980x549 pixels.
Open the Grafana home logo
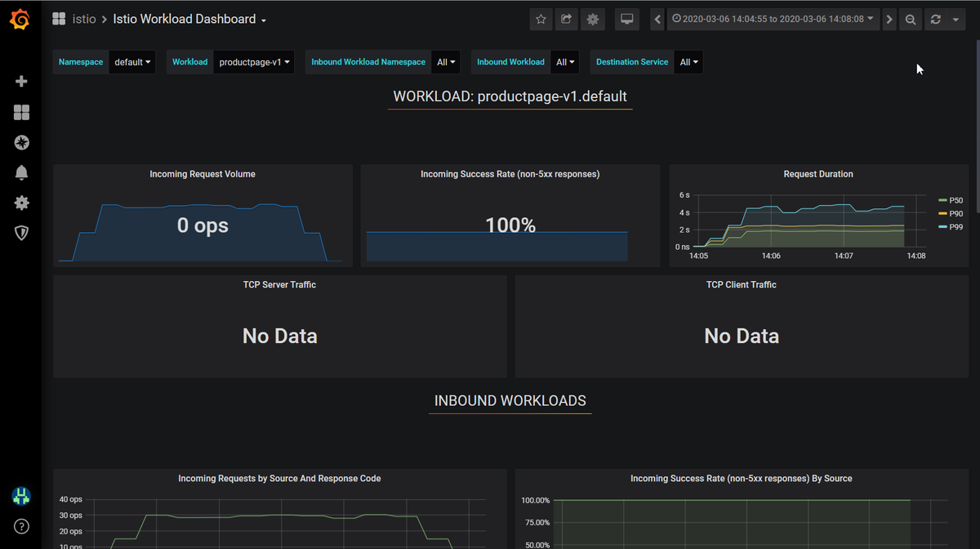point(20,20)
